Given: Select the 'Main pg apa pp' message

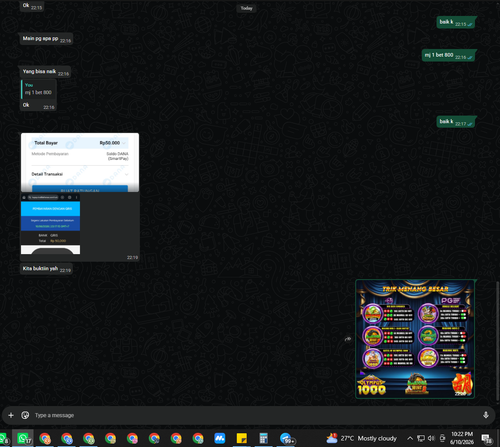Looking at the screenshot, I should point(46,39).
